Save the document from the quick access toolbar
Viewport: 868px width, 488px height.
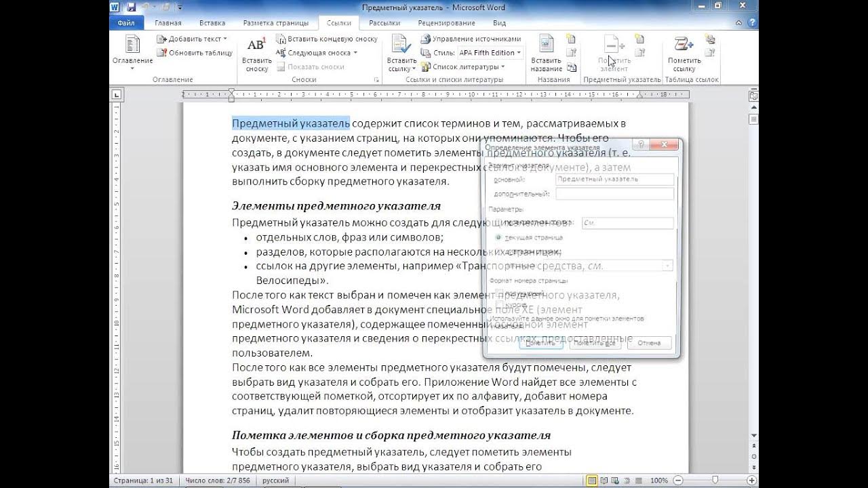tap(131, 7)
